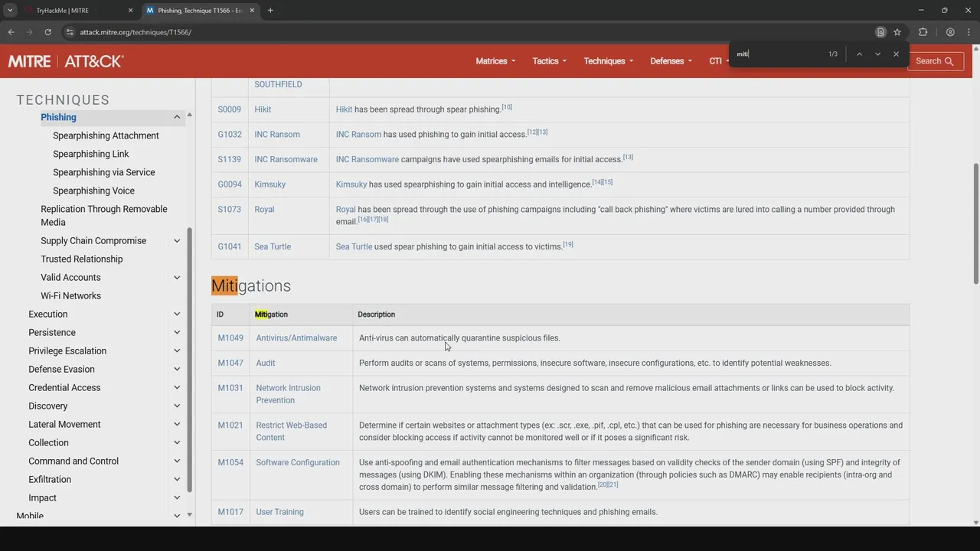
Task: Open the site Search button
Action: click(936, 61)
